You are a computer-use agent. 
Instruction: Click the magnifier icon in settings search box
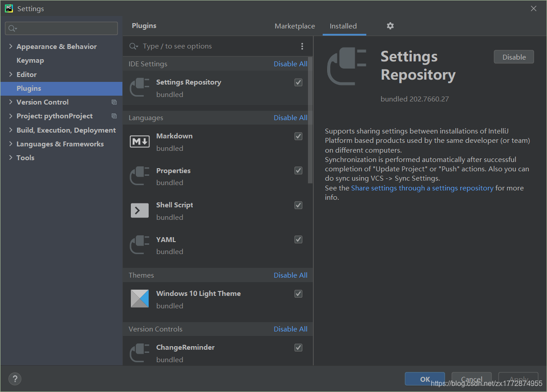(x=12, y=28)
